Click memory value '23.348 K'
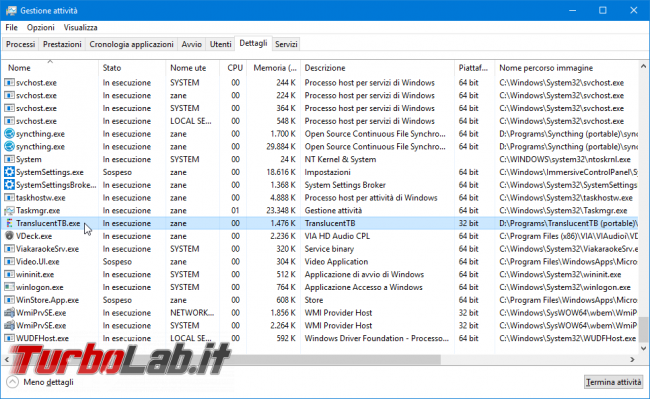This screenshot has width=650, height=399. (281, 210)
